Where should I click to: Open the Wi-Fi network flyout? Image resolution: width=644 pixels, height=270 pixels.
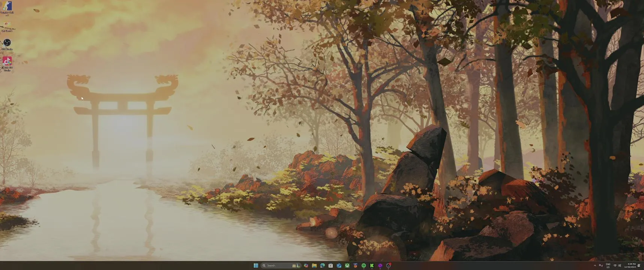pos(615,265)
